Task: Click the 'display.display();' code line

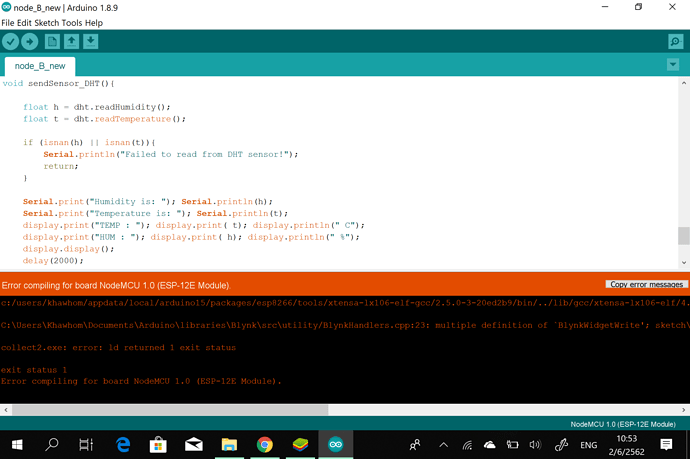Action: pyautogui.click(x=68, y=249)
